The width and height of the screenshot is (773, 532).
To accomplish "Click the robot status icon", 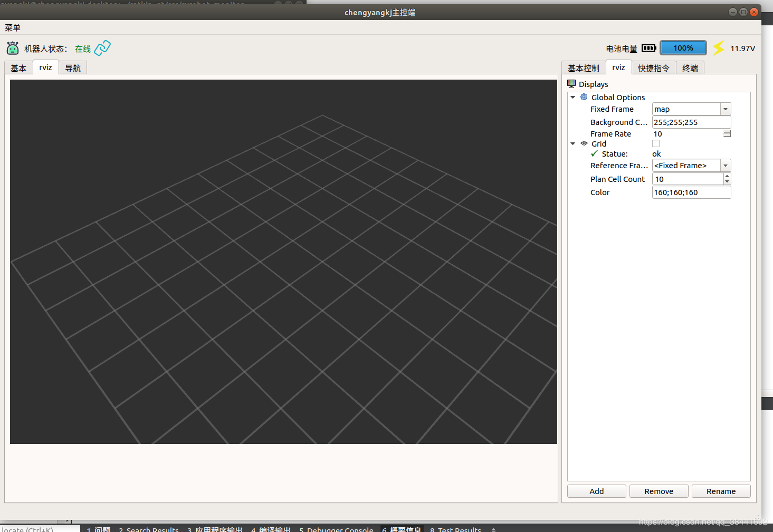I will coord(12,48).
